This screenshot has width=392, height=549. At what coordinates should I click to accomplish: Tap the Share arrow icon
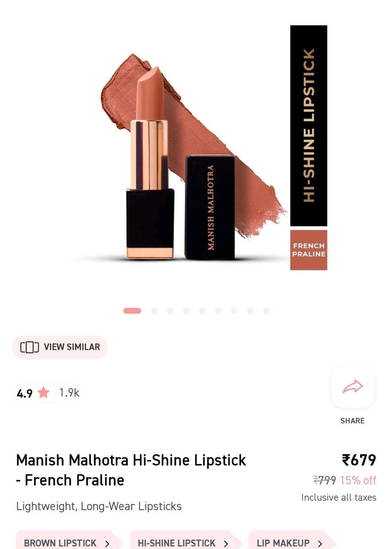point(352,386)
